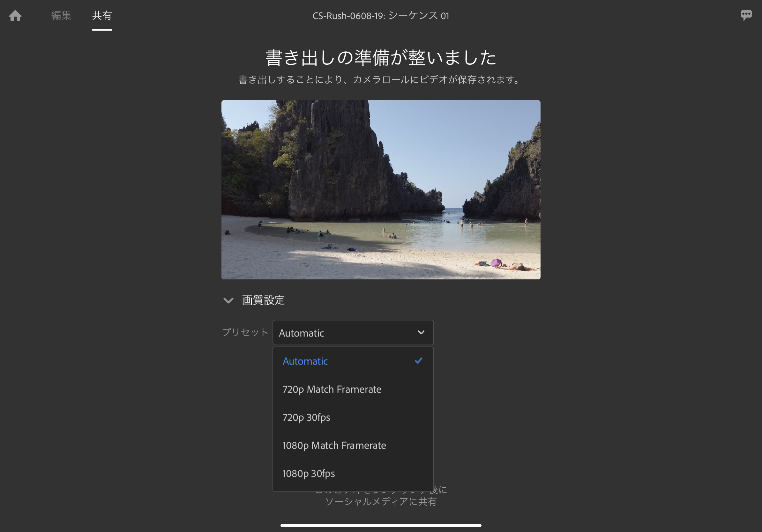Tap the beach video preview thumbnail
Screen dimensions: 762x532
tap(381, 190)
